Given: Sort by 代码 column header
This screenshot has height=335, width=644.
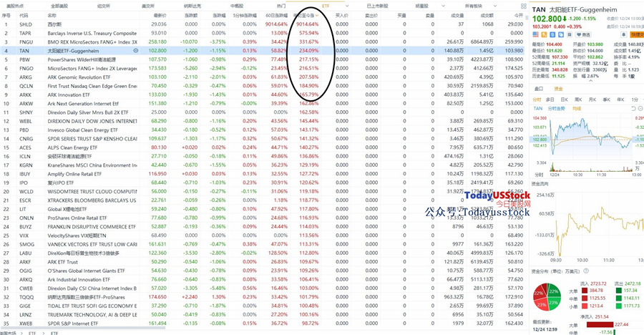Looking at the screenshot, I should (x=24, y=15).
